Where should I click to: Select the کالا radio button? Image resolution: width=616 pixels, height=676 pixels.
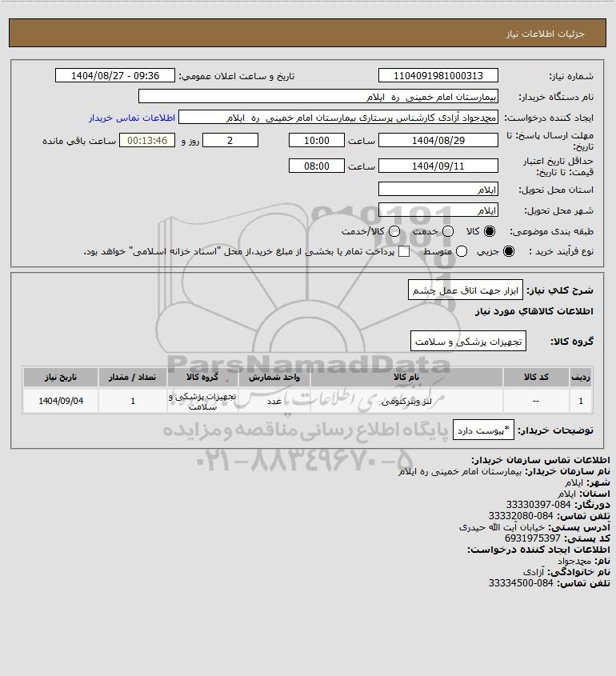[x=490, y=231]
